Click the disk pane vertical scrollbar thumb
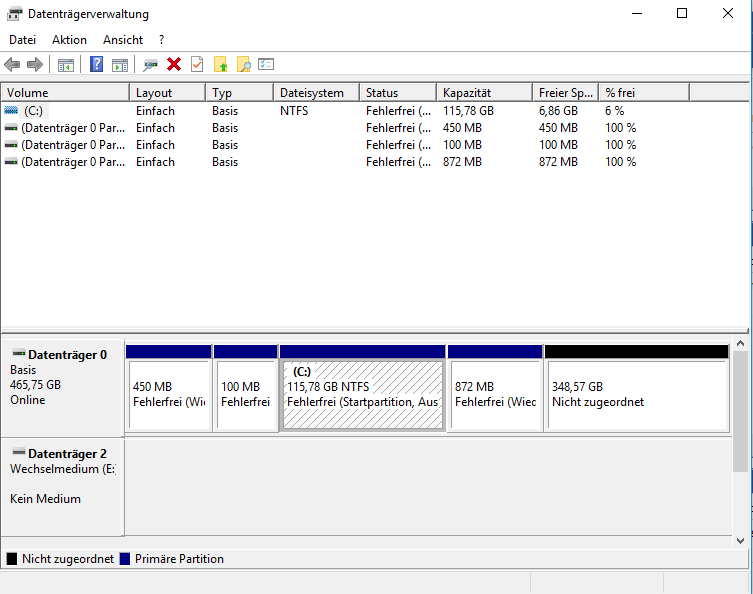The width and height of the screenshot is (753, 594). click(740, 411)
